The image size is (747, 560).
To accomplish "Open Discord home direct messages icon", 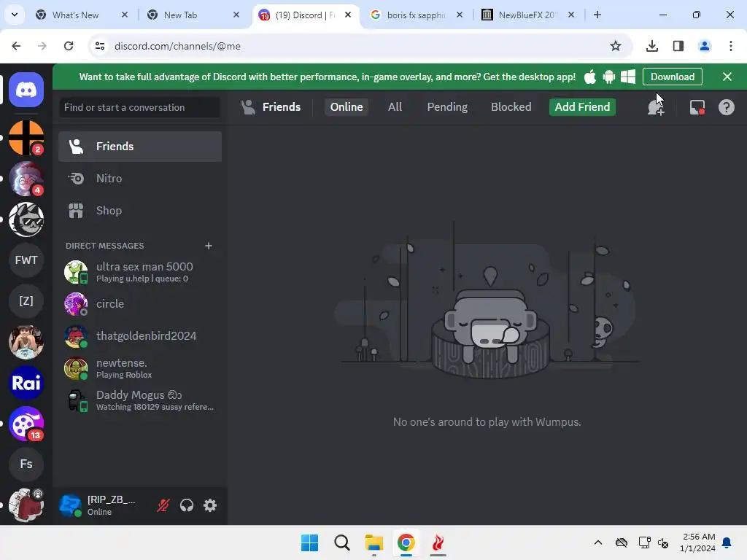I will coord(26,90).
